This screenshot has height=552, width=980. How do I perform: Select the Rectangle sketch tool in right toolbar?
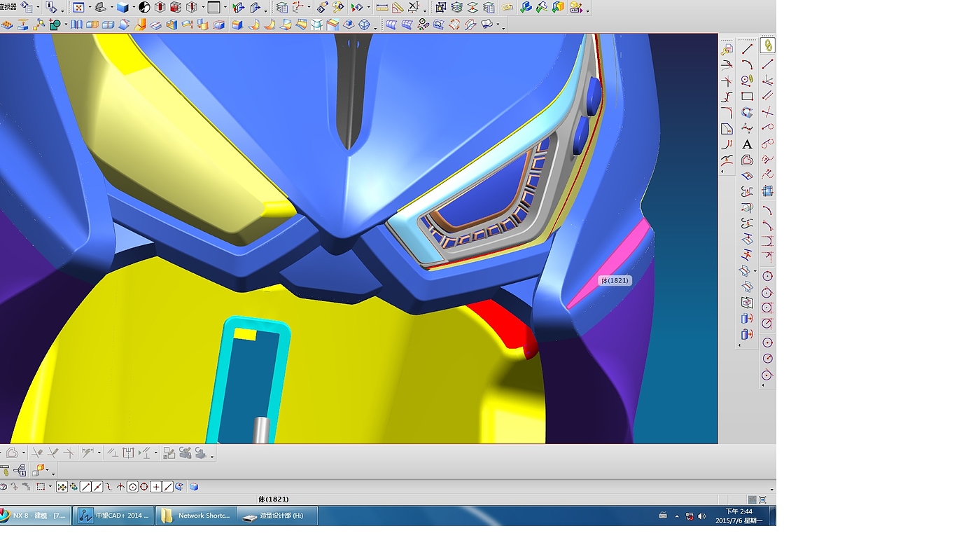747,96
